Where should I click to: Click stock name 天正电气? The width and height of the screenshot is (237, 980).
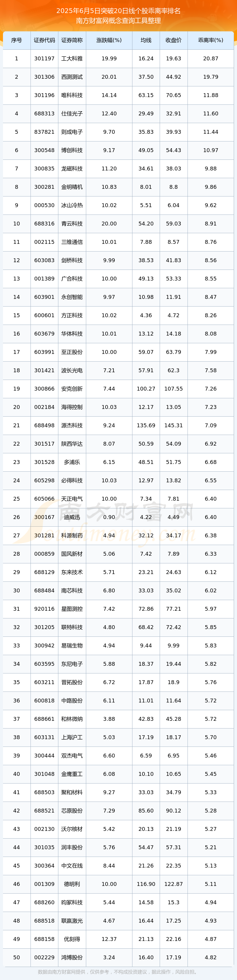click(x=72, y=499)
